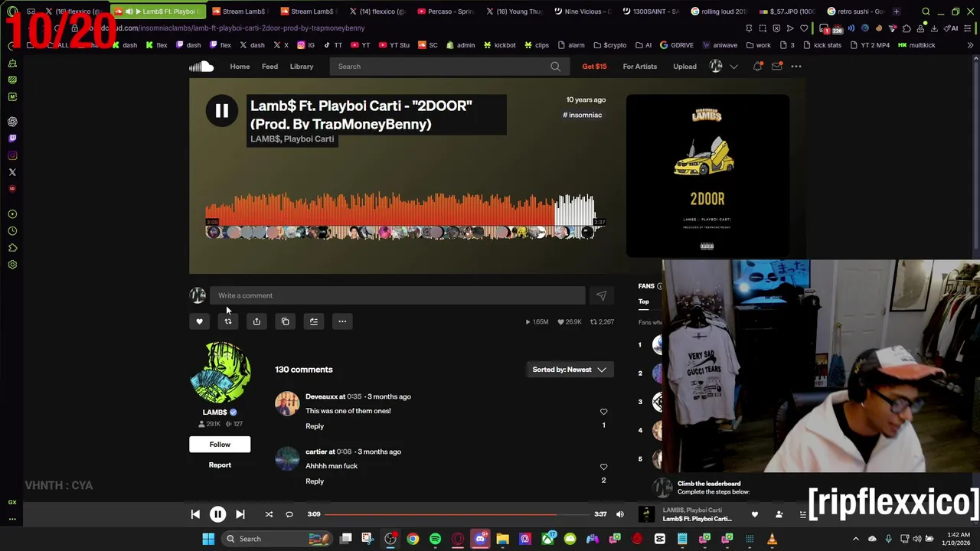
Task: Open the $crypto bookmarks folder
Action: [609, 45]
